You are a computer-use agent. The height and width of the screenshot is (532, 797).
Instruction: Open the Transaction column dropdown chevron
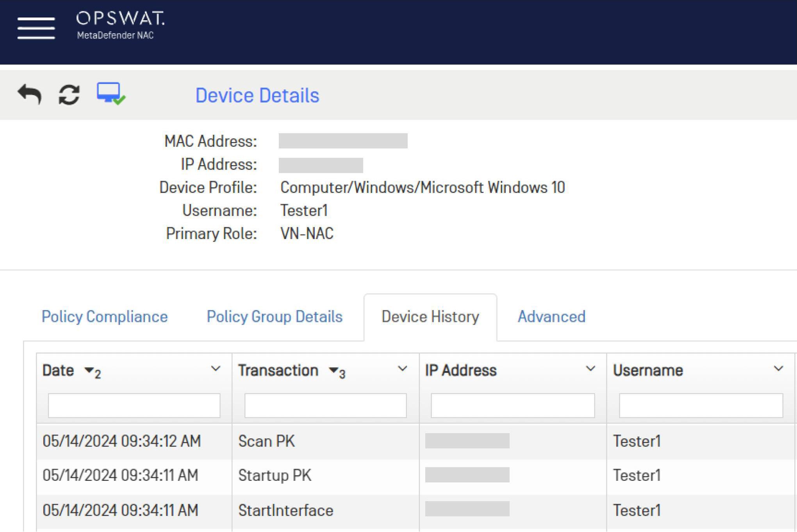tap(402, 369)
